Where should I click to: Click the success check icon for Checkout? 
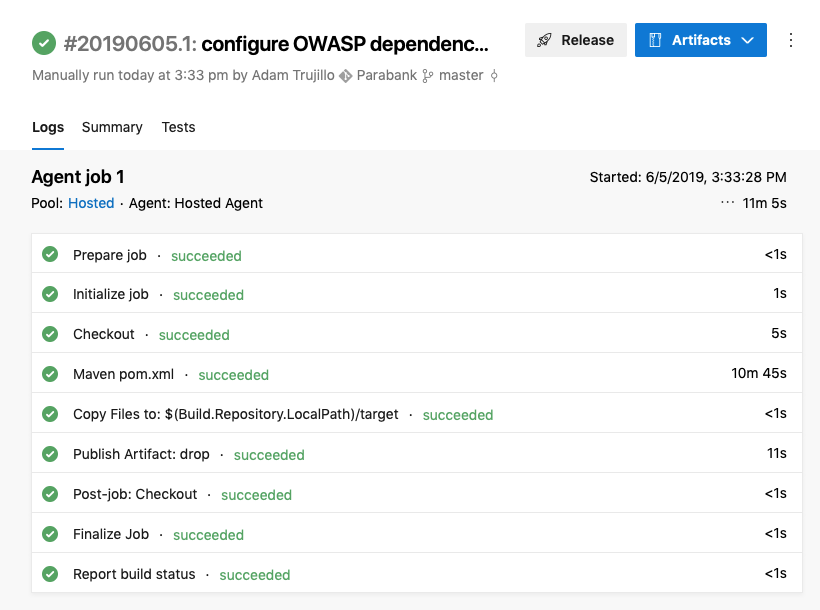50,334
